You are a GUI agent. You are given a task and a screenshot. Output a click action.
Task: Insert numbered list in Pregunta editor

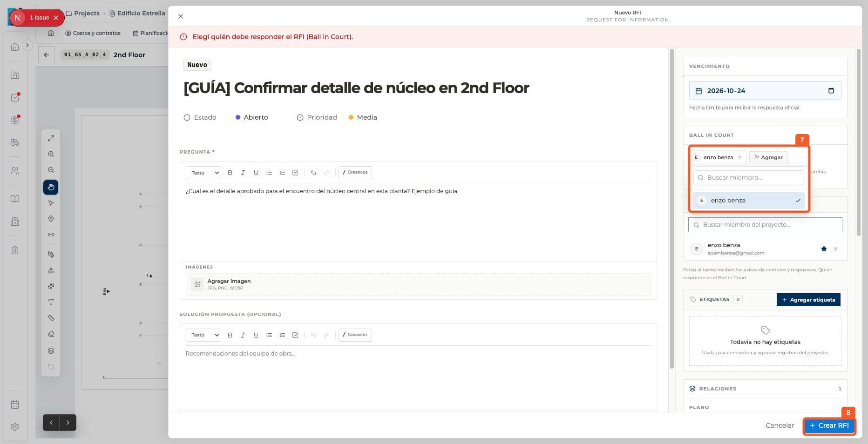[282, 173]
